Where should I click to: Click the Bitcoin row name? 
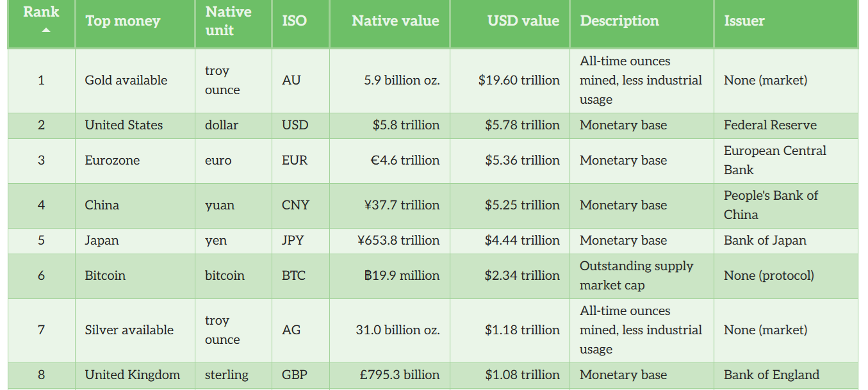105,275
